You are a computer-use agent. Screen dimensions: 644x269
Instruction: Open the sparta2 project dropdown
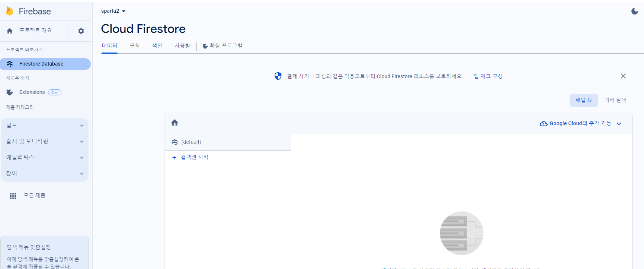click(113, 11)
